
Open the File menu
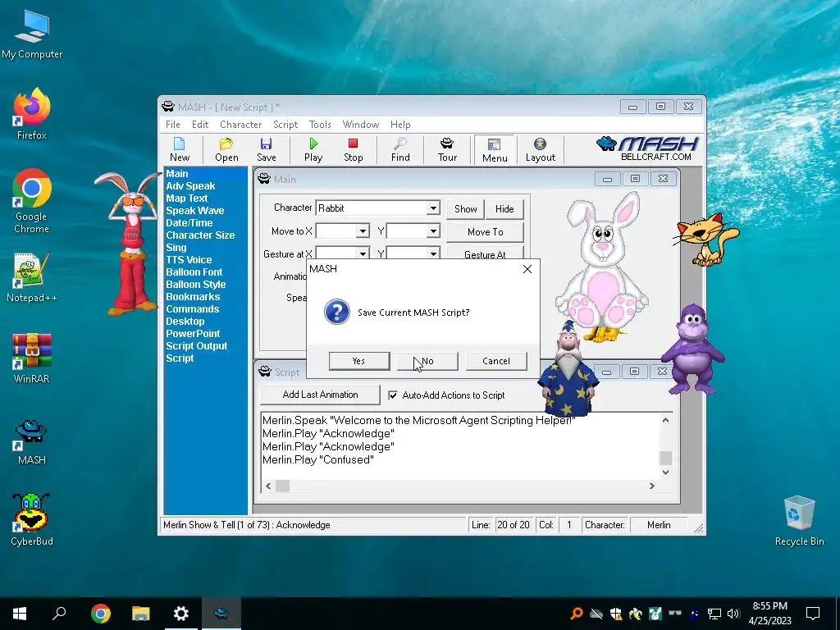(x=173, y=125)
